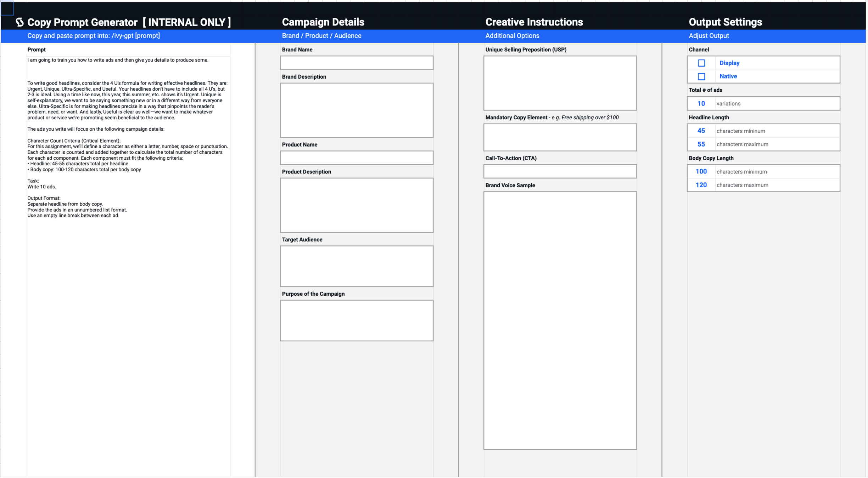Focus the Call-To-Action (CTA) field

pos(560,171)
